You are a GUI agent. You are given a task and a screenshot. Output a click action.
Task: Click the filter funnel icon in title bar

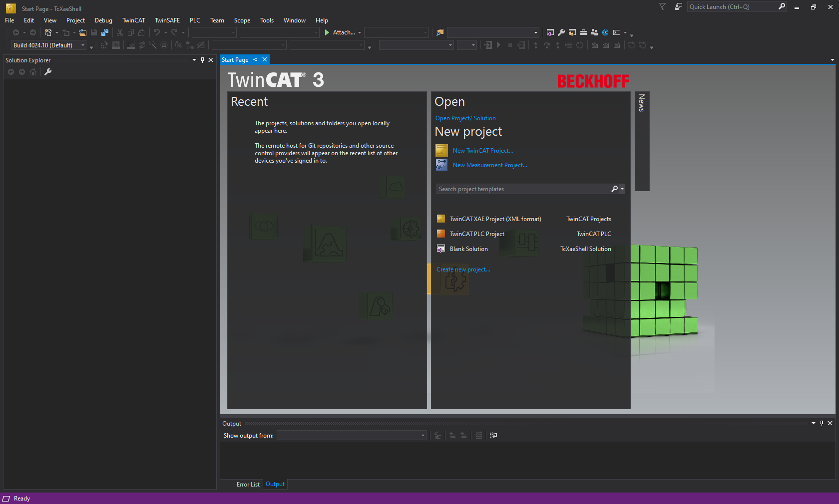click(663, 6)
